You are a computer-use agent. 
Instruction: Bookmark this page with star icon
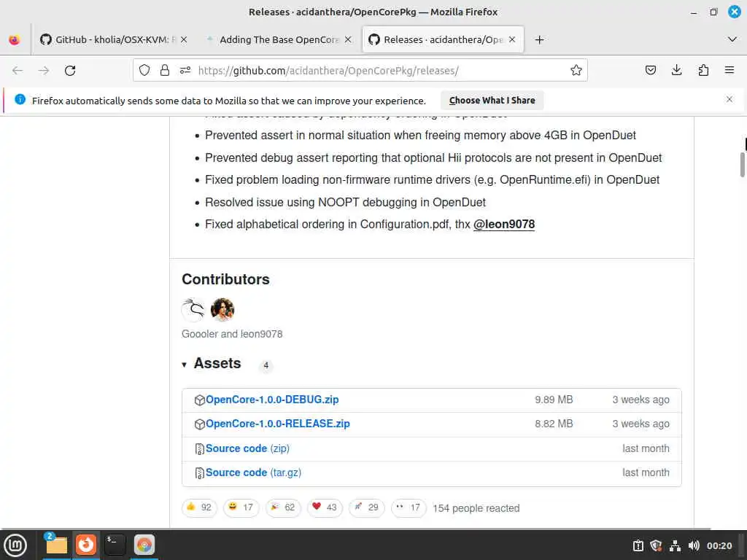pyautogui.click(x=576, y=71)
